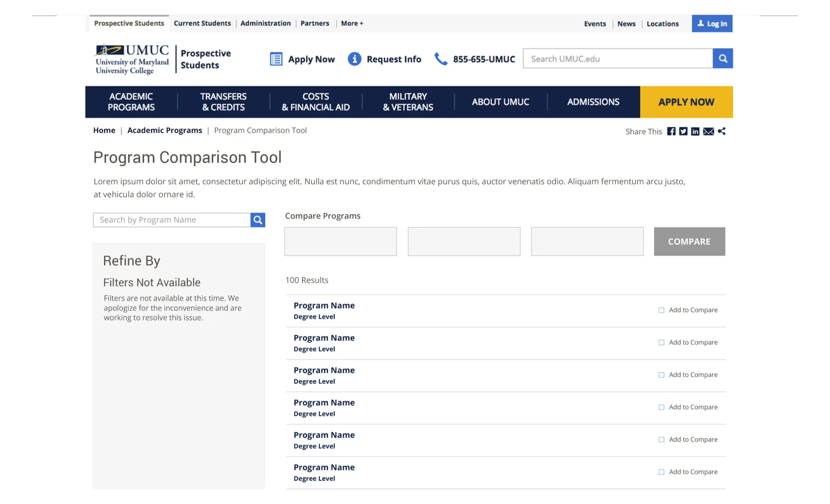Open the last Program Name result
Screen dimensions: 830x504
click(324, 467)
